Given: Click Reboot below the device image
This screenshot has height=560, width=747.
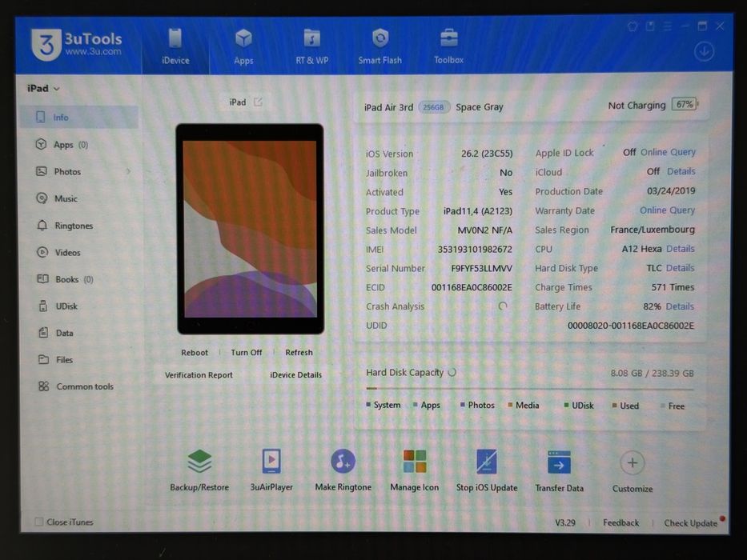Looking at the screenshot, I should (195, 353).
